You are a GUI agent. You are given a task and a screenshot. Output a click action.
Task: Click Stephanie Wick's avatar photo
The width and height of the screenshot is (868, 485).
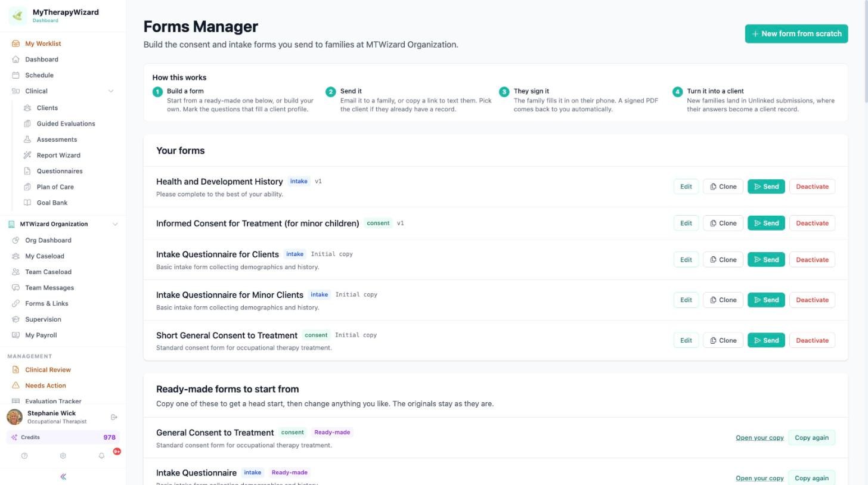[x=15, y=417]
